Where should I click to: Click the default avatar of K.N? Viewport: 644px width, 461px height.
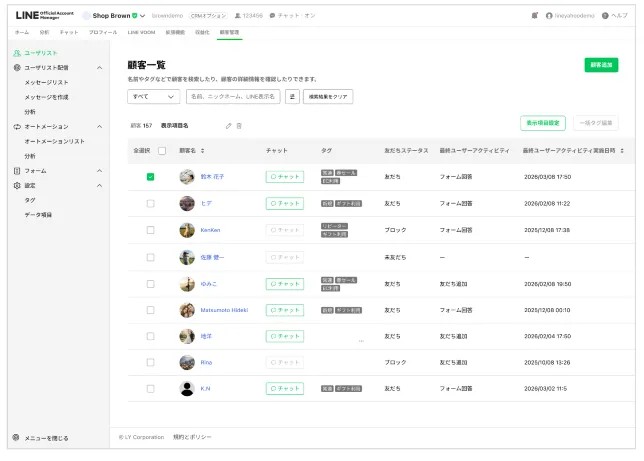coord(187,388)
